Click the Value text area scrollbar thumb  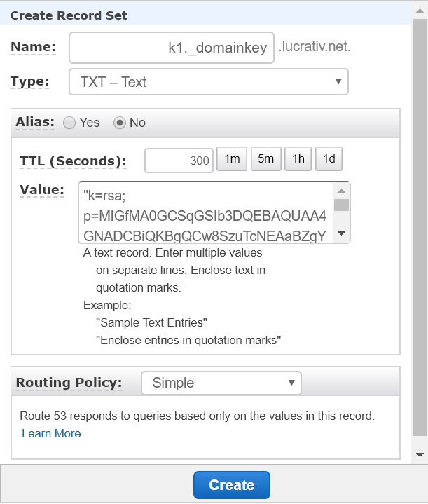click(x=342, y=205)
